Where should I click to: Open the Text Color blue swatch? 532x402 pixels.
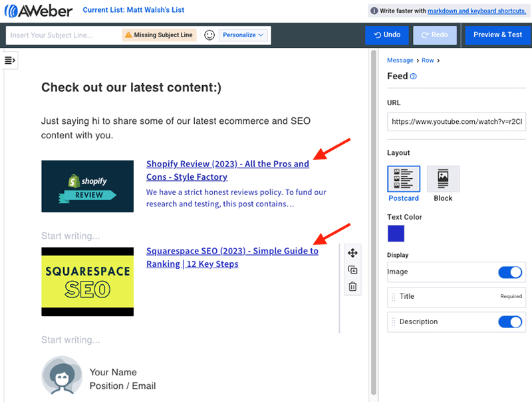pyautogui.click(x=396, y=233)
